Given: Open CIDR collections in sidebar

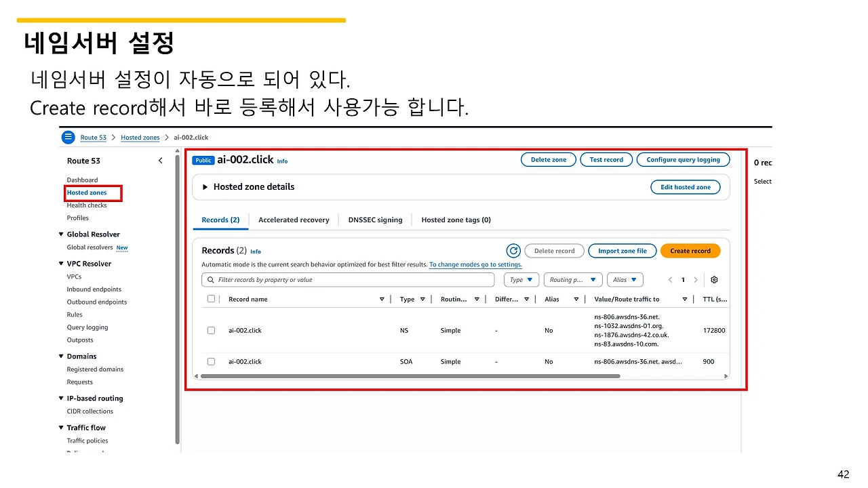Looking at the screenshot, I should (90, 411).
